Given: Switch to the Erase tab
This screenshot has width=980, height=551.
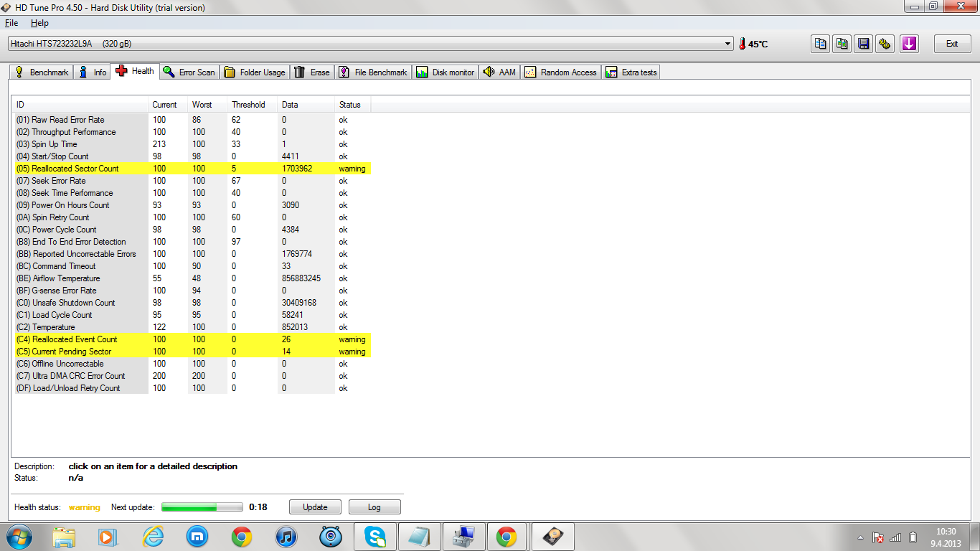Looking at the screenshot, I should tap(312, 72).
